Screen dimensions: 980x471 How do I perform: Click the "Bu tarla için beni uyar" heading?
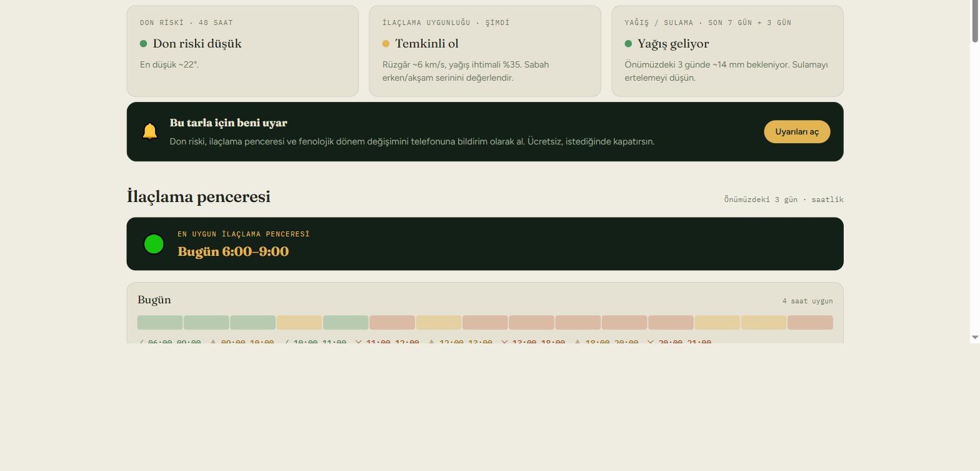tap(228, 123)
